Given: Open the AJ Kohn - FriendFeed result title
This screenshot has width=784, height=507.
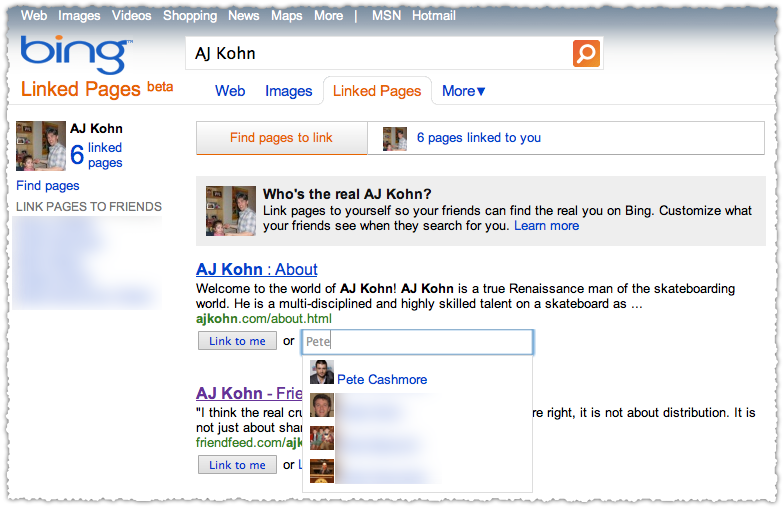Looking at the screenshot, I should (x=249, y=394).
